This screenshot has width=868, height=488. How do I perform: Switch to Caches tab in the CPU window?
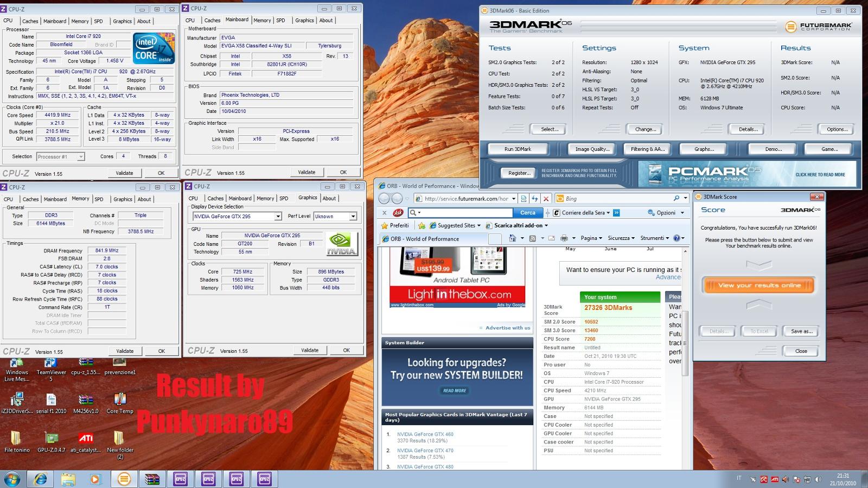point(30,21)
